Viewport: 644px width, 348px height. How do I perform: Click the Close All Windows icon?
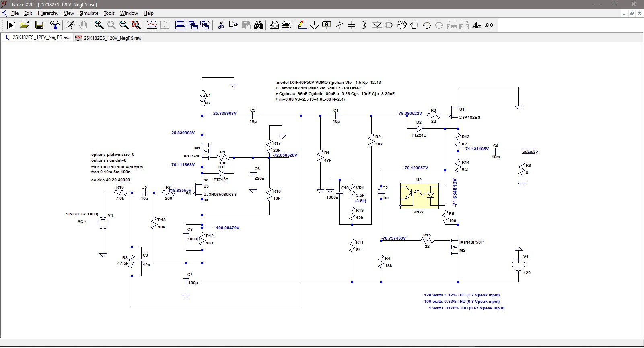205,25
